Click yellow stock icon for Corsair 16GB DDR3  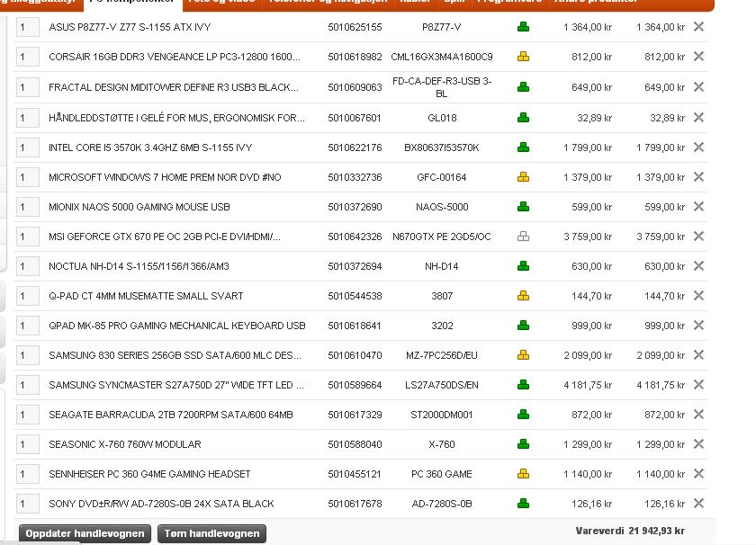523,57
